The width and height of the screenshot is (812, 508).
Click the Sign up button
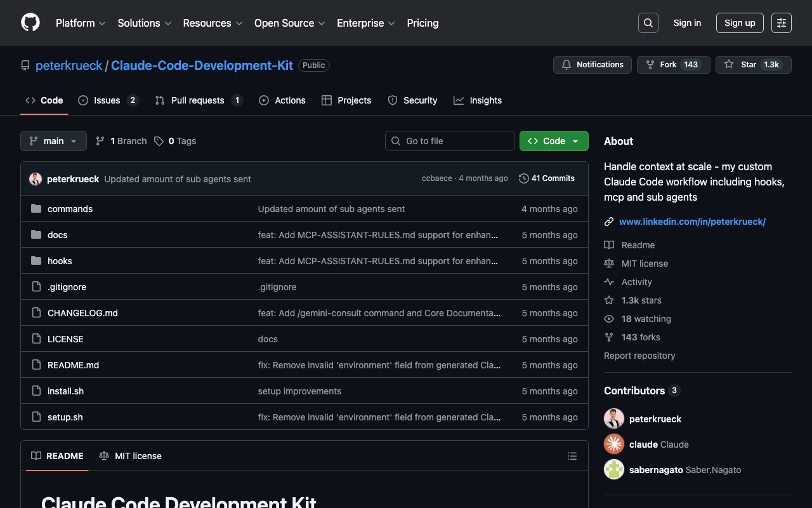(x=739, y=23)
